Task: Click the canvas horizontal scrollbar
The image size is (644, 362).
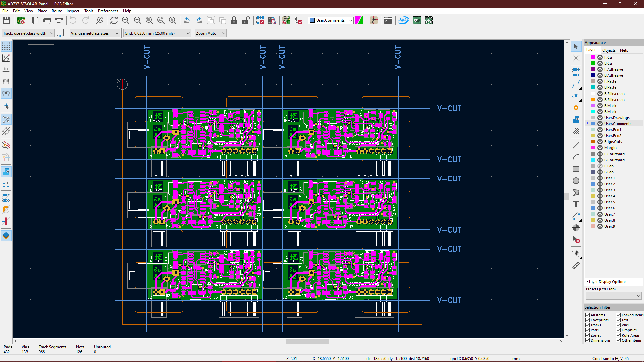Action: [307, 341]
